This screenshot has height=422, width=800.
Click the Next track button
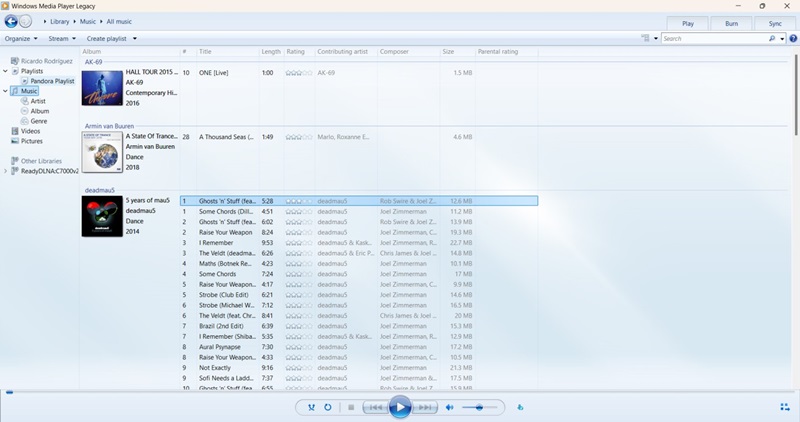[424, 407]
